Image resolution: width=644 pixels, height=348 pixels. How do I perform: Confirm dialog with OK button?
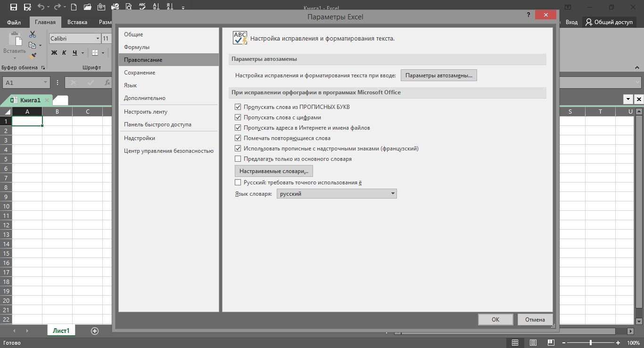click(495, 319)
